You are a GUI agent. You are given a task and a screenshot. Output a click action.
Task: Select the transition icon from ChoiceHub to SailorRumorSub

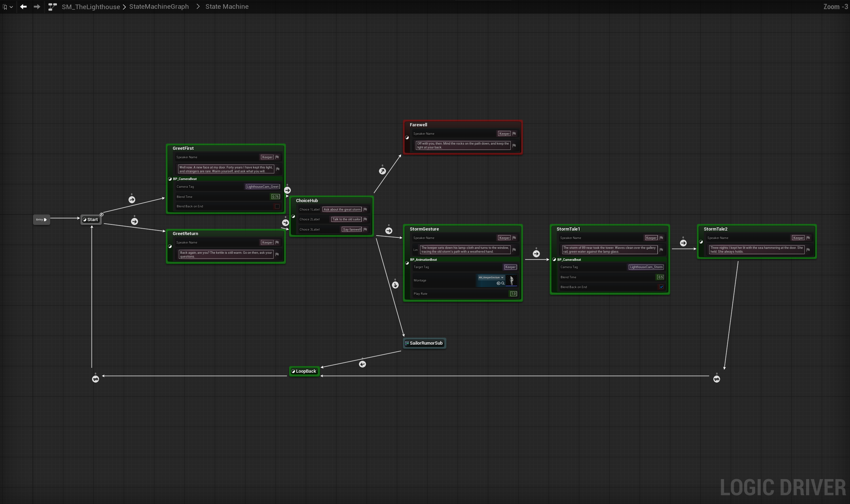coord(395,285)
